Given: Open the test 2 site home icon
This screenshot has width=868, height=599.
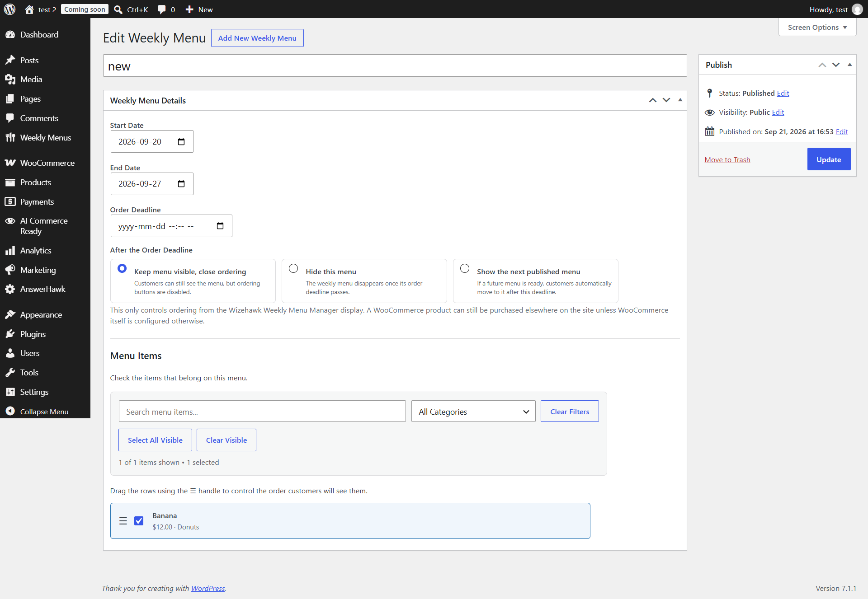Looking at the screenshot, I should pos(29,9).
